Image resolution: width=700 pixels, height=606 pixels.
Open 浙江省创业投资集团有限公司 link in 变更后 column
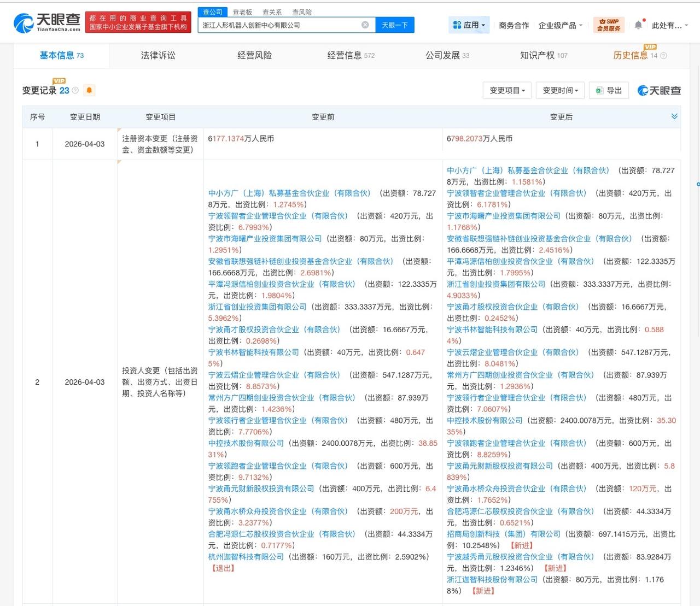coord(496,284)
